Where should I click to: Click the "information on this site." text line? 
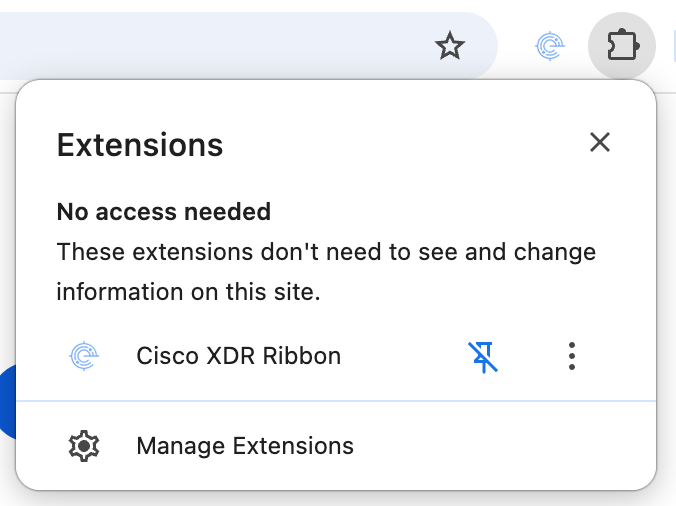[x=187, y=293]
